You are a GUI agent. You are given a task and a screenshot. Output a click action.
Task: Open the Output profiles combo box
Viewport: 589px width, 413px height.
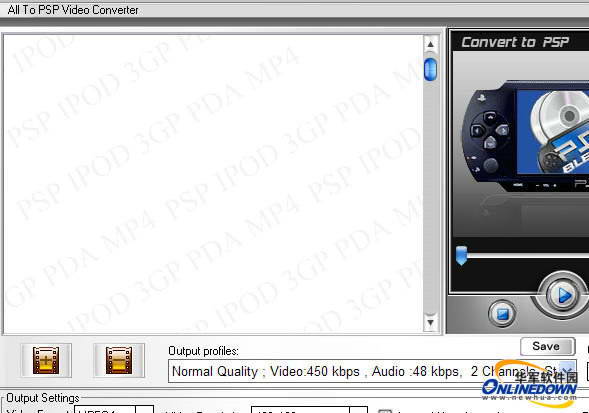coord(372,371)
